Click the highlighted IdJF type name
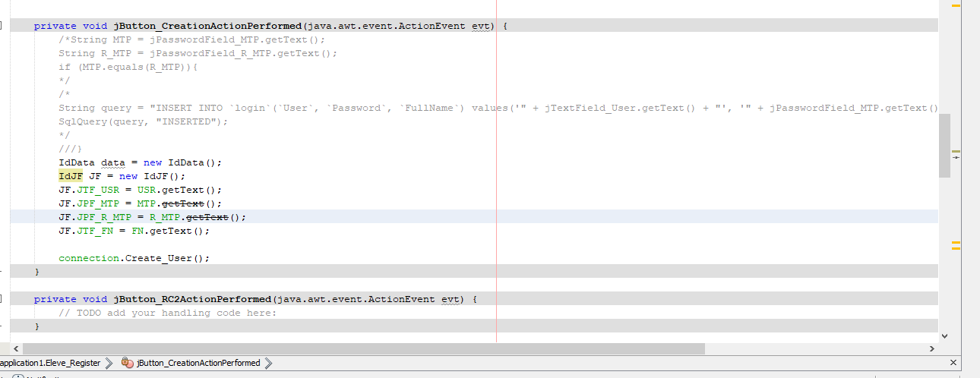The image size is (980, 378). coord(71,176)
